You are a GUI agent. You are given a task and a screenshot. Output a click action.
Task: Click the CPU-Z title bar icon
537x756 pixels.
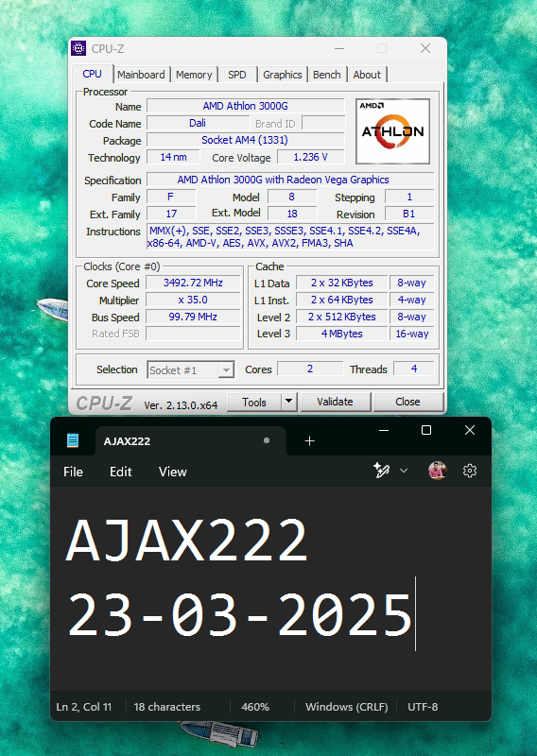(78, 48)
